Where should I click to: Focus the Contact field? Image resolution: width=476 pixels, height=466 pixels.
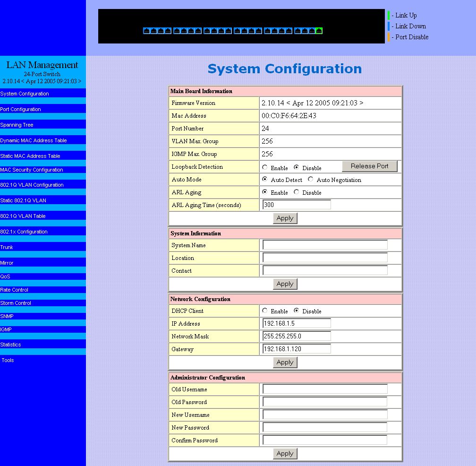pyautogui.click(x=325, y=270)
